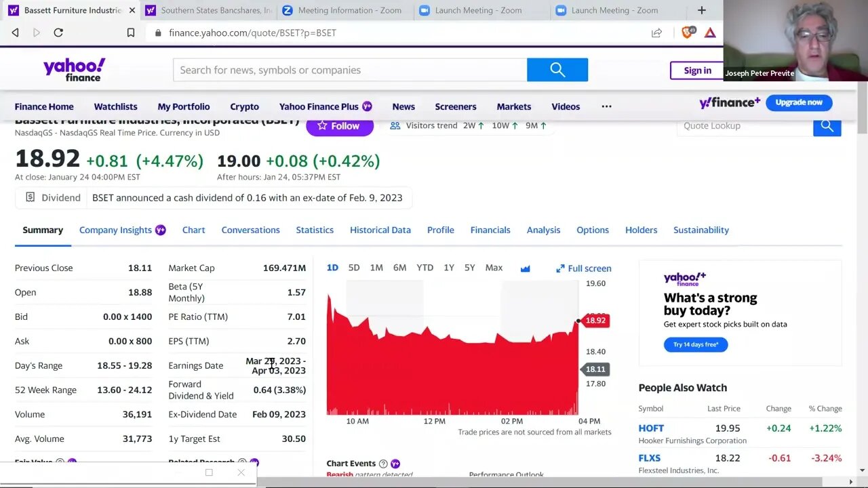The width and height of the screenshot is (868, 488).
Task: Click Try 14 days free button
Action: point(696,344)
